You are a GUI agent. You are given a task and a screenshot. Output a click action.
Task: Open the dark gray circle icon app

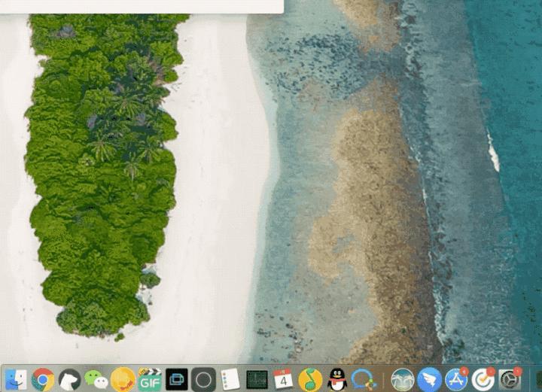(x=203, y=380)
